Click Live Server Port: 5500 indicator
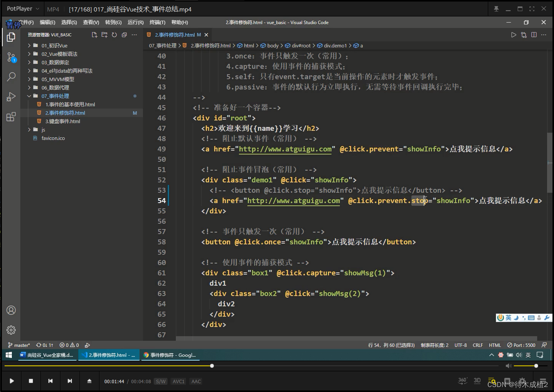The width and height of the screenshot is (554, 392). pyautogui.click(x=521, y=345)
